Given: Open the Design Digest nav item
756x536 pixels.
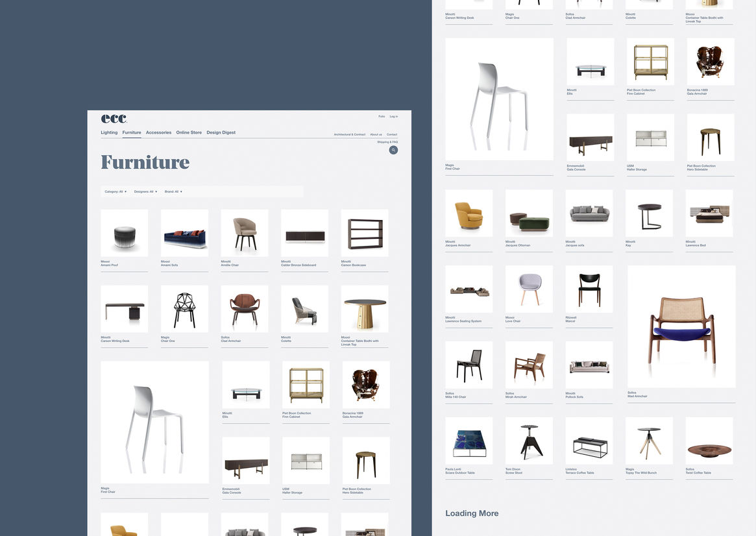Looking at the screenshot, I should (221, 132).
